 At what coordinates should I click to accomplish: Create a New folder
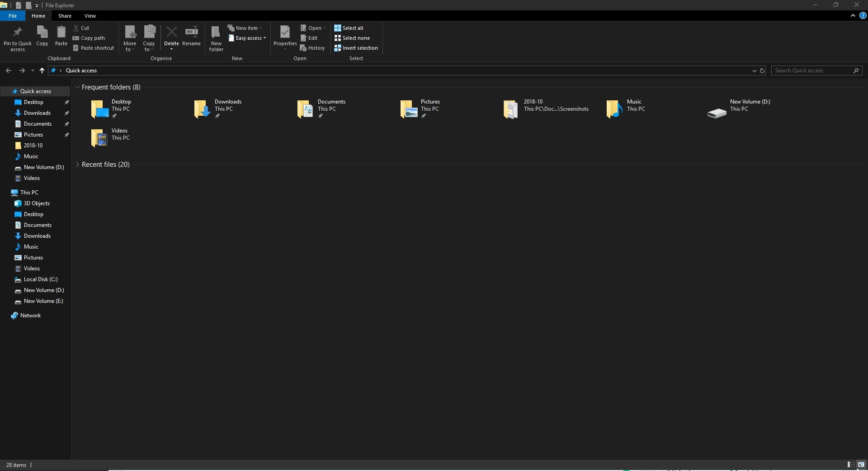(x=216, y=38)
